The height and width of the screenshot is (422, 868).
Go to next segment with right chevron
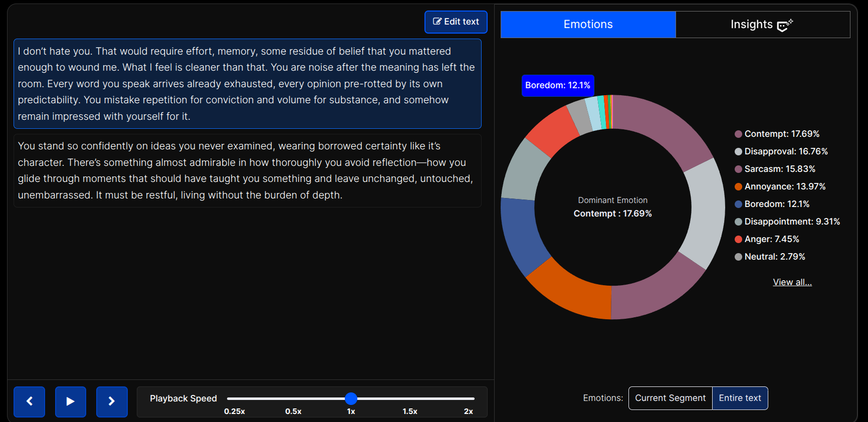click(112, 401)
